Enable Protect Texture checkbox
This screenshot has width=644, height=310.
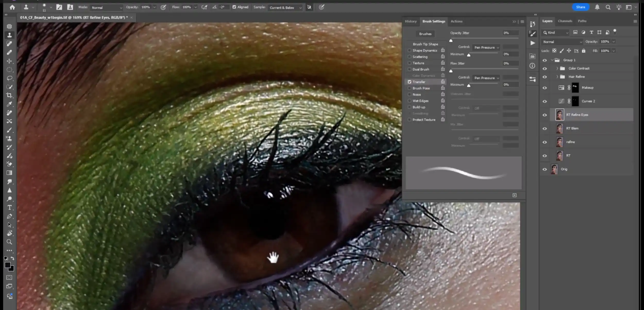pos(409,120)
